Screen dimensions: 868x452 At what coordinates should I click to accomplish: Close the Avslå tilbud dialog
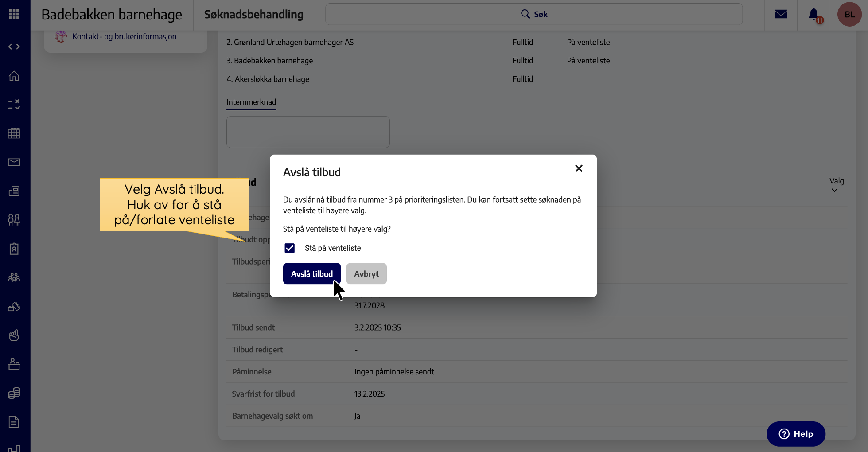tap(578, 168)
